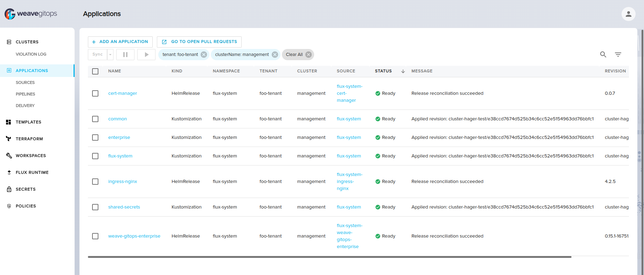
Task: Click the Policies shield icon
Action: click(9, 206)
